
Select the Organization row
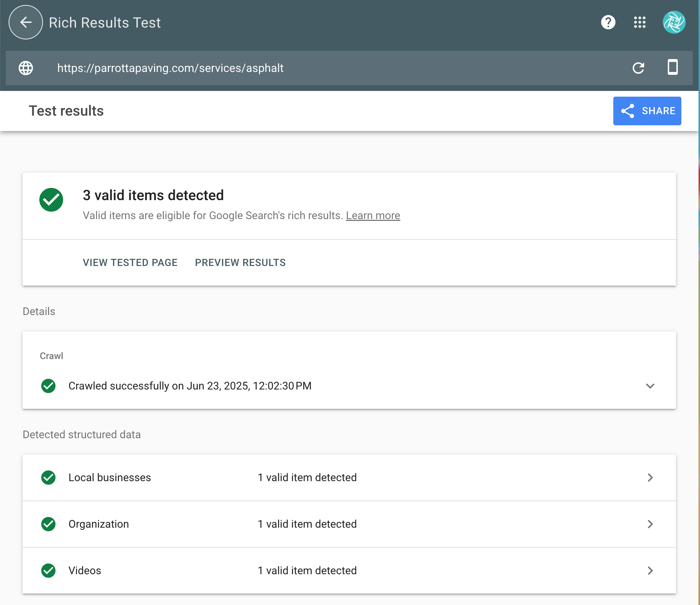(x=349, y=524)
